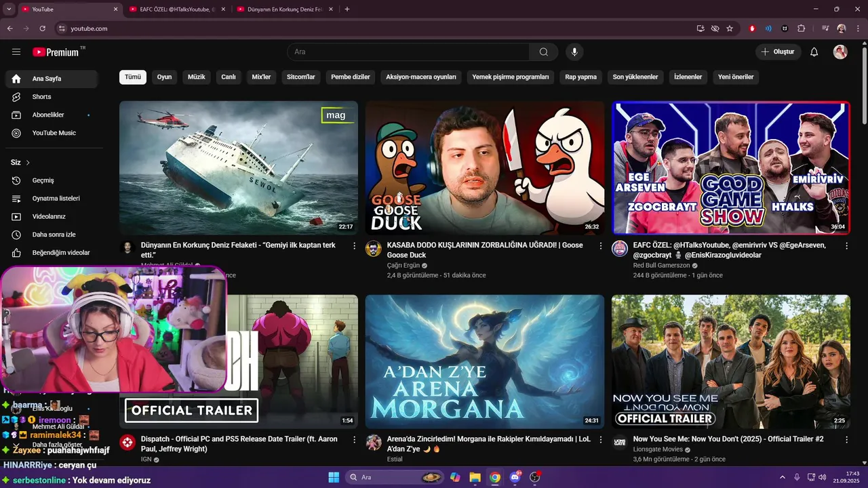Open the Lionsgate Movies channel name link
The height and width of the screenshot is (488, 868).
tap(658, 449)
